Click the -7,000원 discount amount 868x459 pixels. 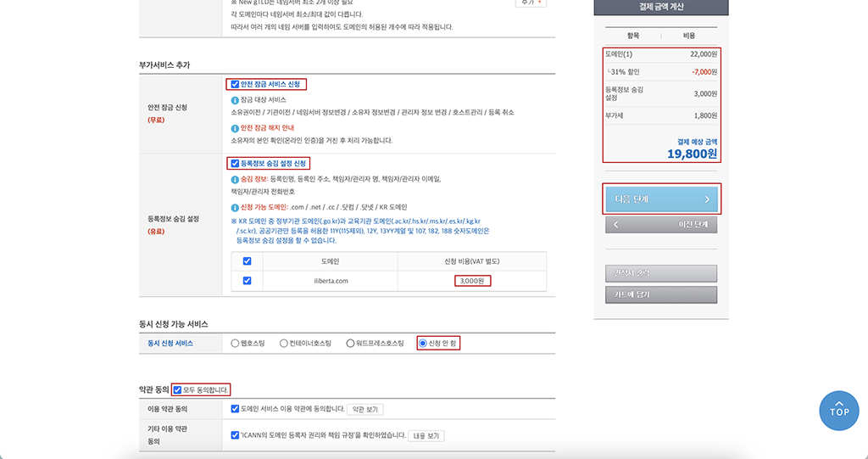pyautogui.click(x=704, y=72)
